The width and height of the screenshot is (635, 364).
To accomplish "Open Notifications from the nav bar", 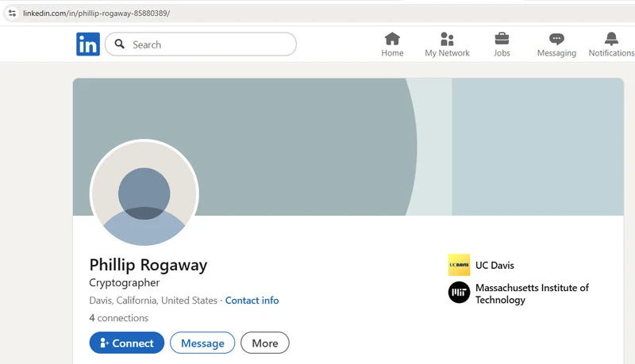I will click(611, 44).
